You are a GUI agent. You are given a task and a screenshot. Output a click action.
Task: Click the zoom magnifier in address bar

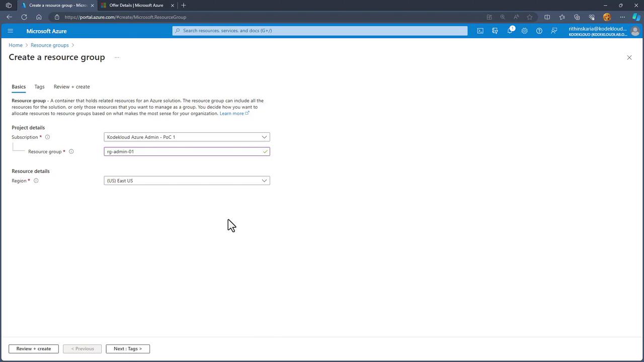click(x=503, y=17)
